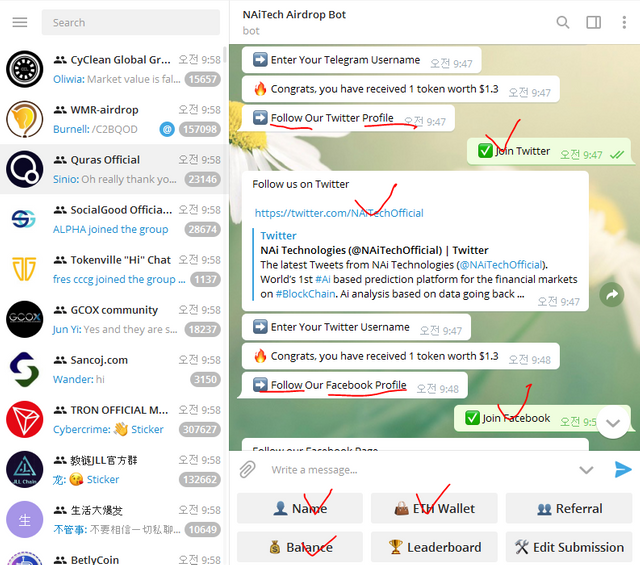Click the #Ai hashtag
This screenshot has height=565, width=640.
323,279
